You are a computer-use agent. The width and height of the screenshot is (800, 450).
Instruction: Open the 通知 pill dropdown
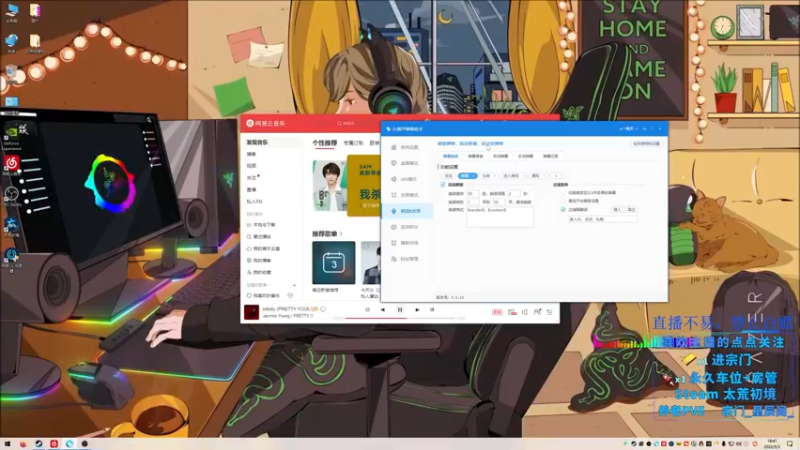coord(538,176)
